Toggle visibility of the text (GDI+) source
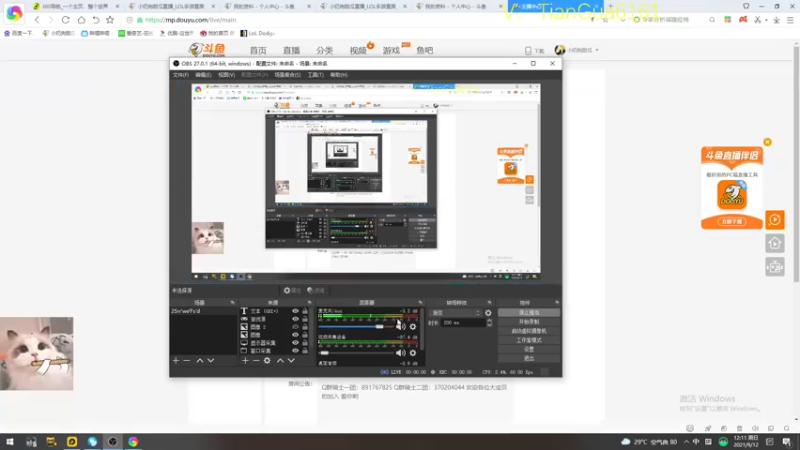The height and width of the screenshot is (450, 800). [x=295, y=311]
